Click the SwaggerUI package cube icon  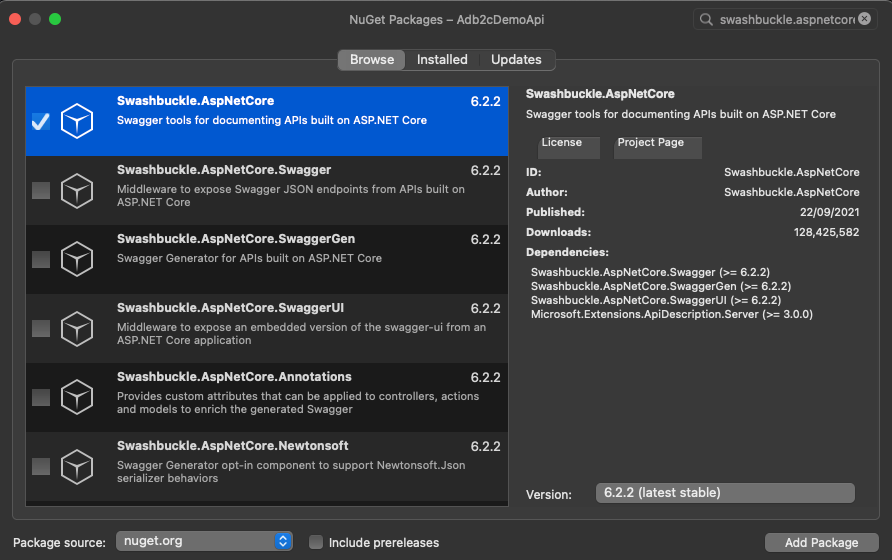tap(77, 328)
